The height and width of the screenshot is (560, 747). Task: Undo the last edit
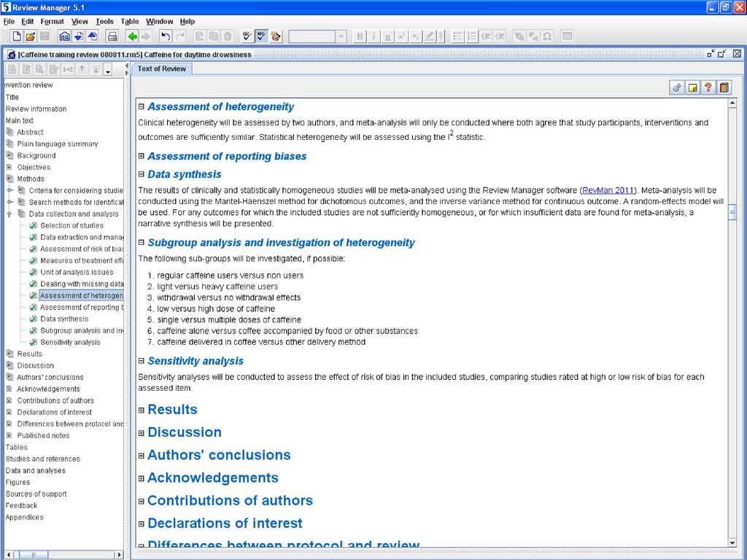[x=166, y=36]
